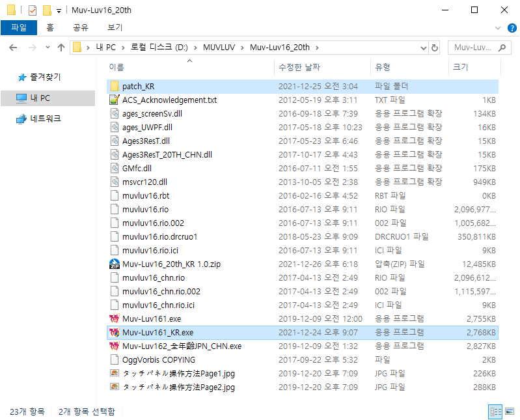Go back with the back arrow

coord(13,48)
